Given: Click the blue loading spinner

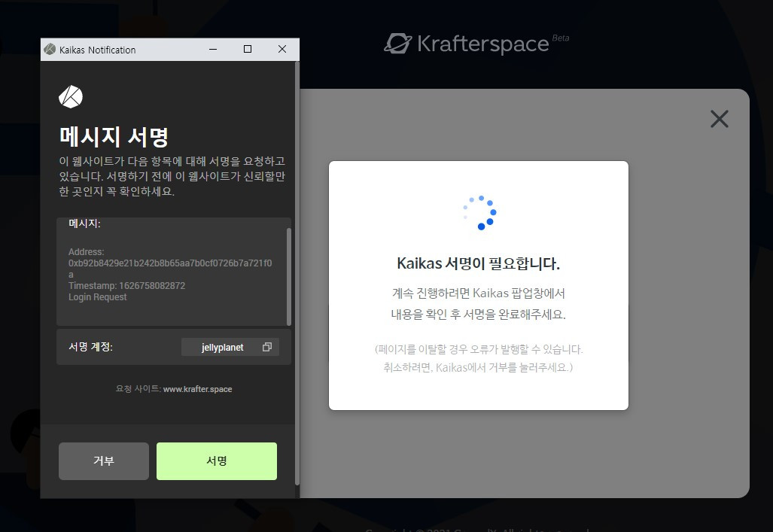Looking at the screenshot, I should coord(479,212).
